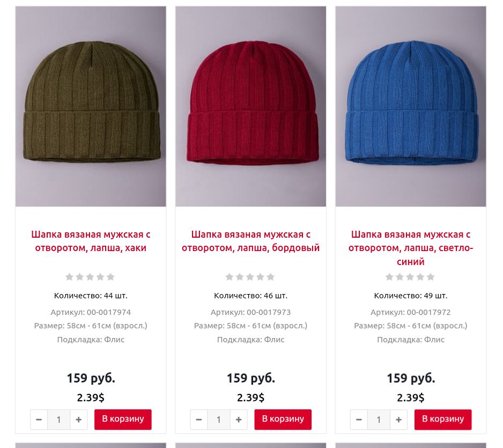Give the light-blue hat three stars
This screenshot has width=503, height=448.
click(410, 277)
